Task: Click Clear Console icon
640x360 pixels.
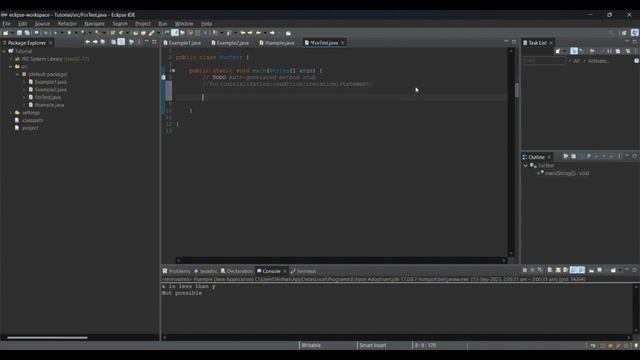Action: (x=550, y=270)
